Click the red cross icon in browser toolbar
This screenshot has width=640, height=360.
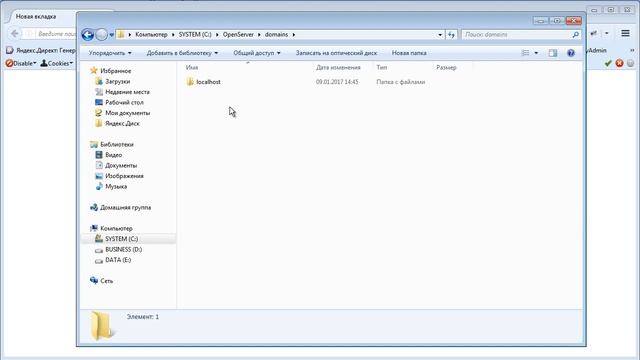(620, 63)
